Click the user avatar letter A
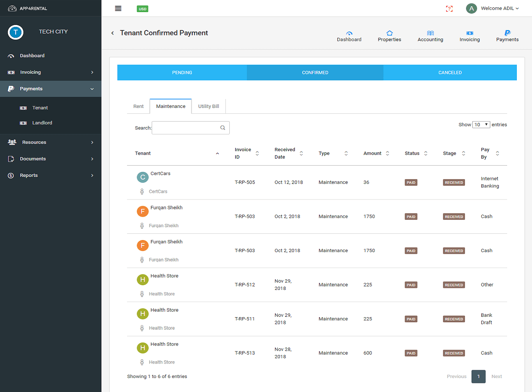This screenshot has height=392, width=532. point(471,8)
